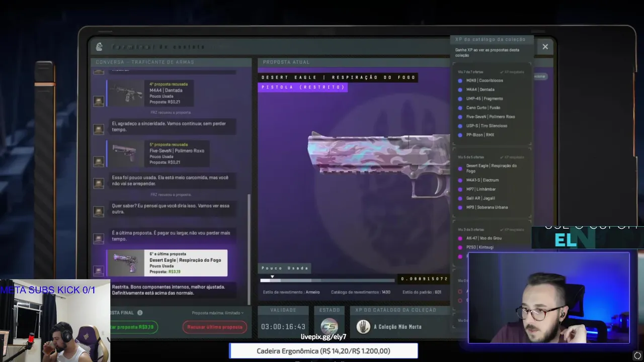Select Desert Eagle | Respiração do Fogo in catalog

click(488, 168)
